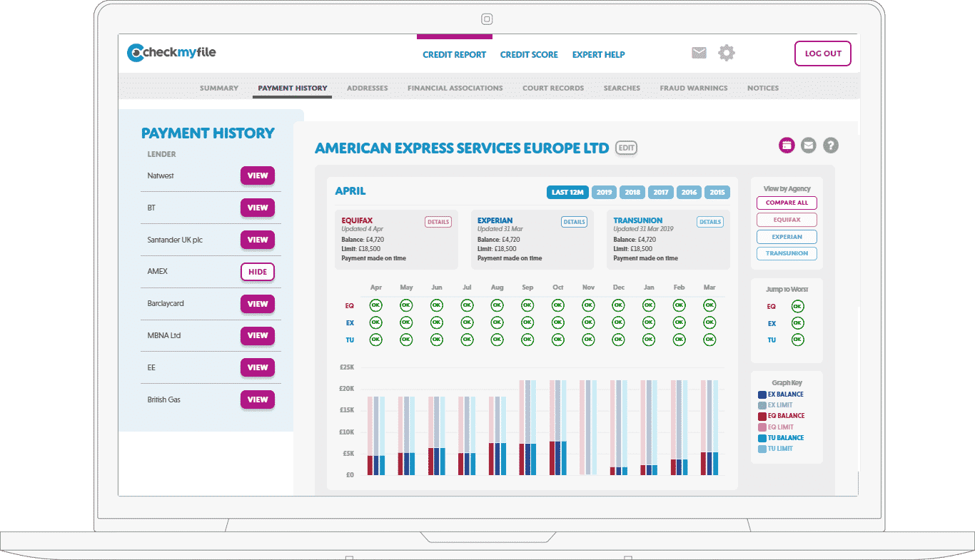View Santander UK plc payment history
975x560 pixels.
[x=258, y=240]
